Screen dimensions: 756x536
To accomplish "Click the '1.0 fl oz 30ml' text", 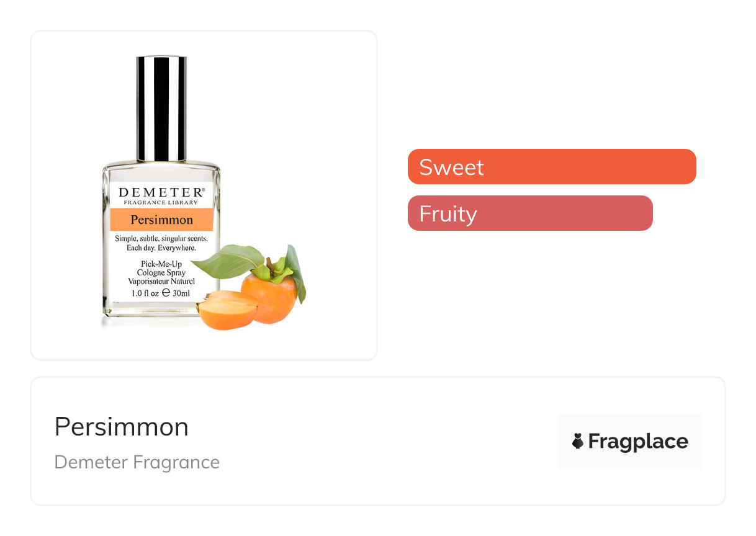I will 161,293.
